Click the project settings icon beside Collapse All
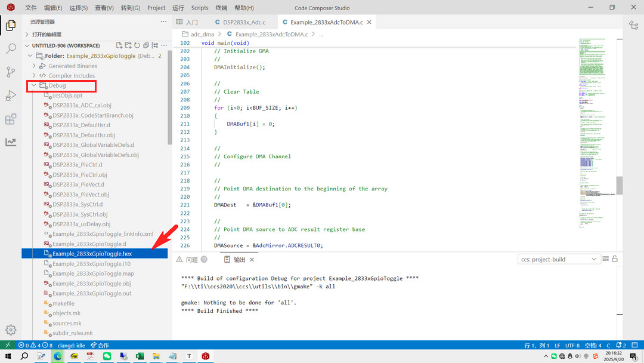The width and height of the screenshot is (644, 363). pyautogui.click(x=155, y=45)
